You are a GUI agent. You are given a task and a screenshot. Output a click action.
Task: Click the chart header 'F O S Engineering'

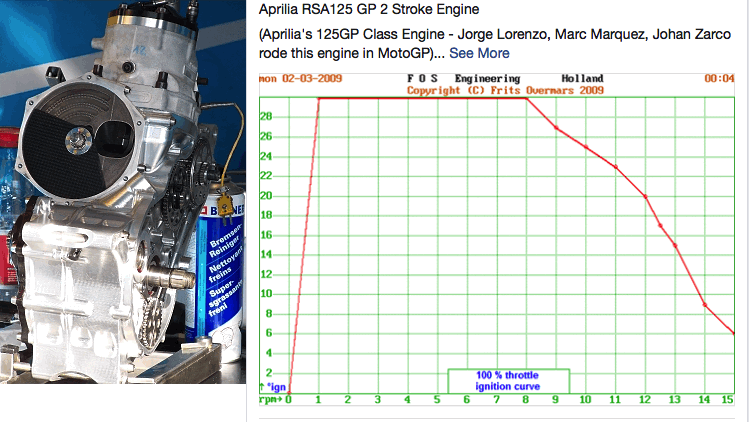[x=463, y=78]
